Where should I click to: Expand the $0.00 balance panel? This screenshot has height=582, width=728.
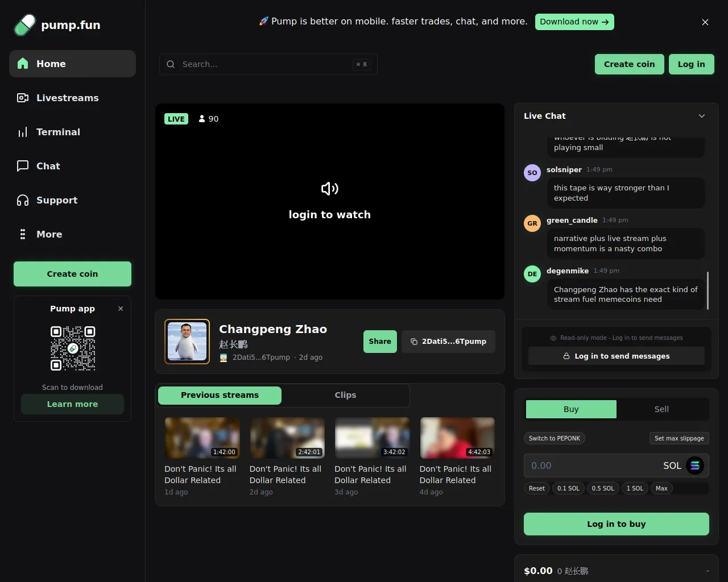[707, 571]
